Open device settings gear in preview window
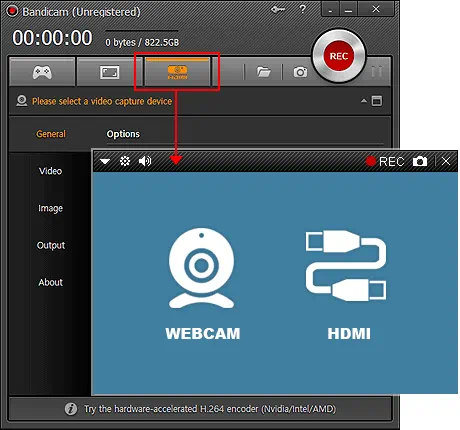The width and height of the screenshot is (460, 430). click(125, 161)
